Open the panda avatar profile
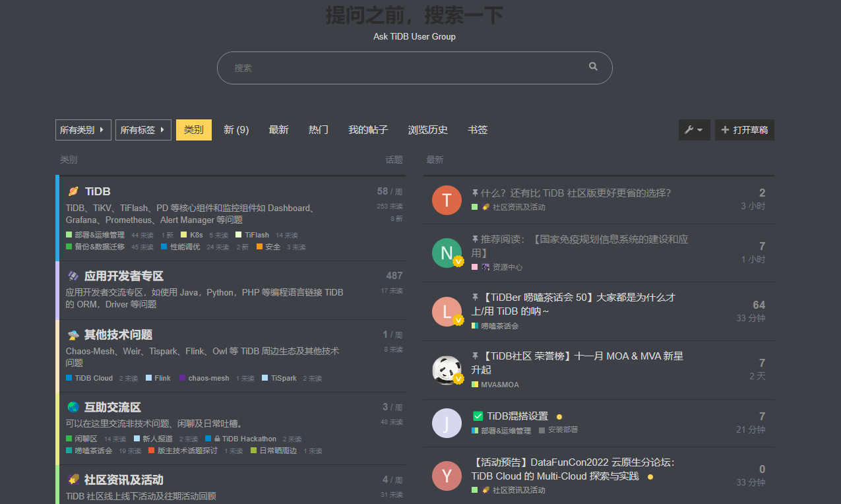 pos(447,370)
